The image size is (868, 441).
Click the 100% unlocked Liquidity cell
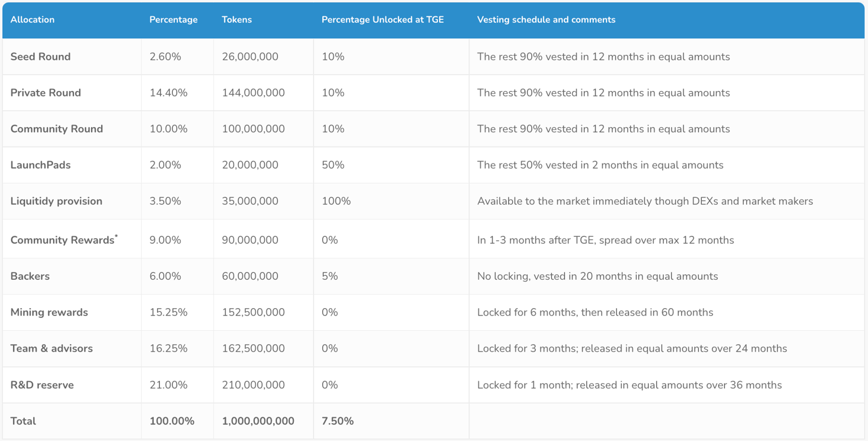(x=336, y=201)
